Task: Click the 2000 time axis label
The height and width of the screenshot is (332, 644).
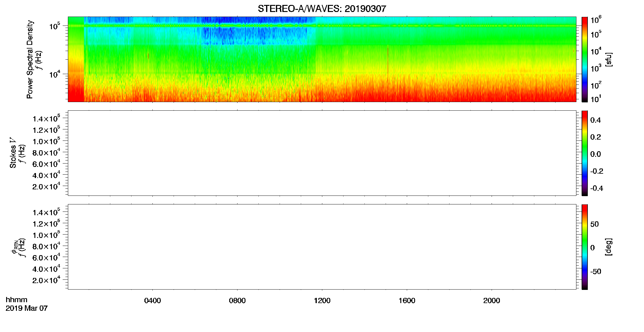Action: click(x=492, y=301)
